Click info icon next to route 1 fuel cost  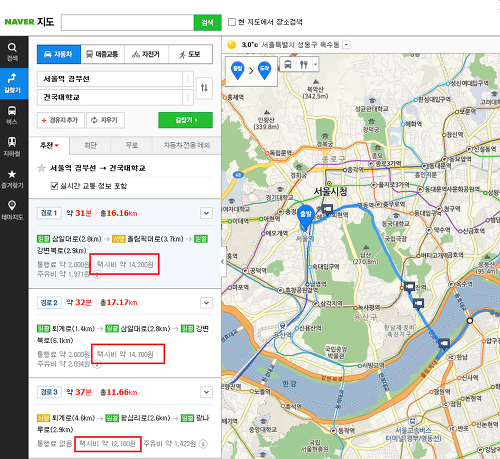click(x=97, y=275)
